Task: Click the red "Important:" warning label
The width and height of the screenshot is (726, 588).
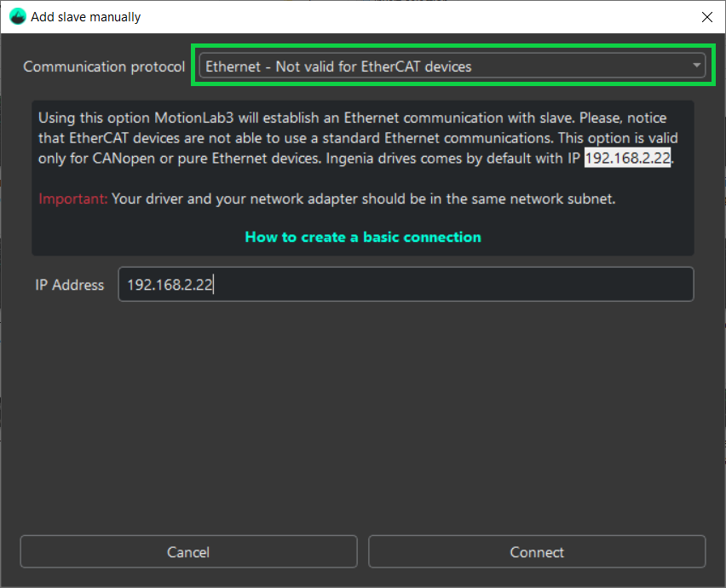Action: pos(67,198)
